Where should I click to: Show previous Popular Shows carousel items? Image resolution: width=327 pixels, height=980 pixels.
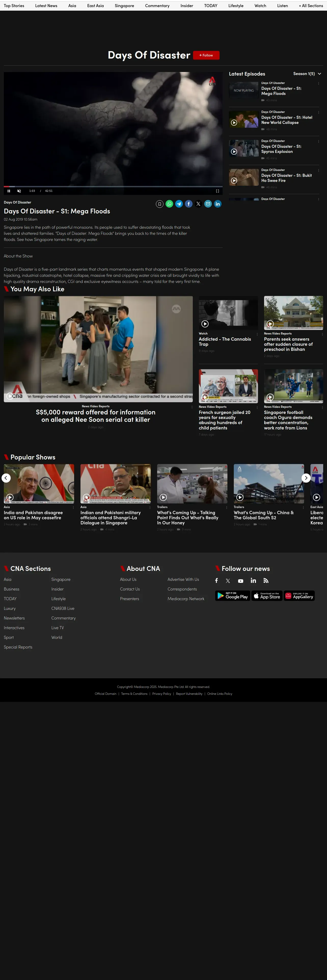(x=6, y=478)
